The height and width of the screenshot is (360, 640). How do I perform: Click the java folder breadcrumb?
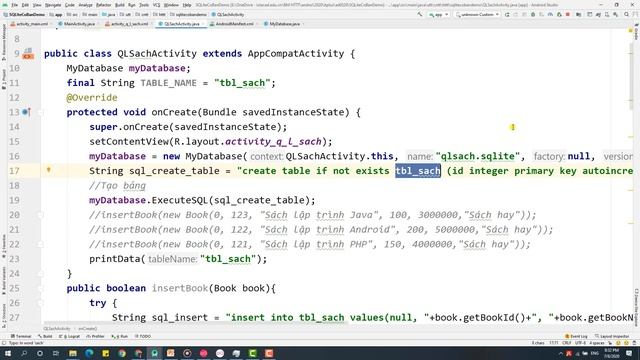[x=109, y=14]
